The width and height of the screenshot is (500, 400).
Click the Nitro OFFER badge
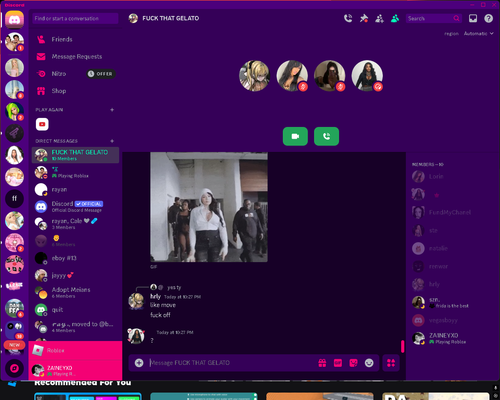pyautogui.click(x=101, y=74)
